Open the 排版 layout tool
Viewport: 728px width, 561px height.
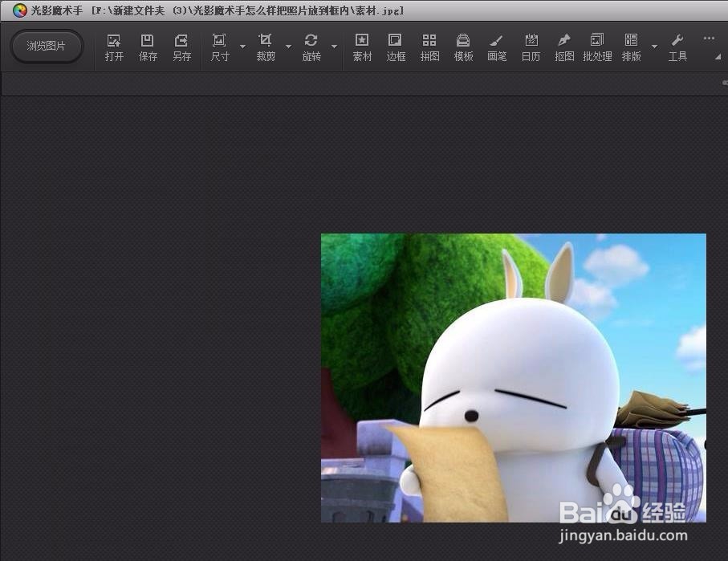[632, 47]
